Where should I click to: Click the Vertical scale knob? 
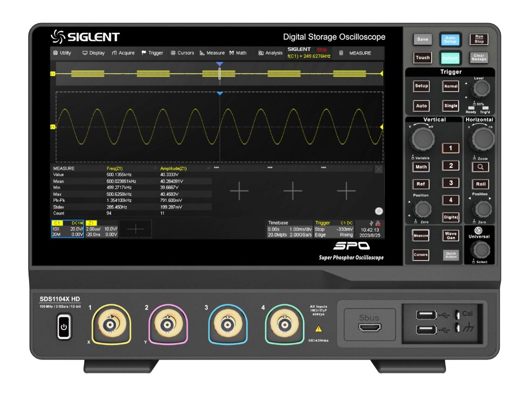click(422, 139)
